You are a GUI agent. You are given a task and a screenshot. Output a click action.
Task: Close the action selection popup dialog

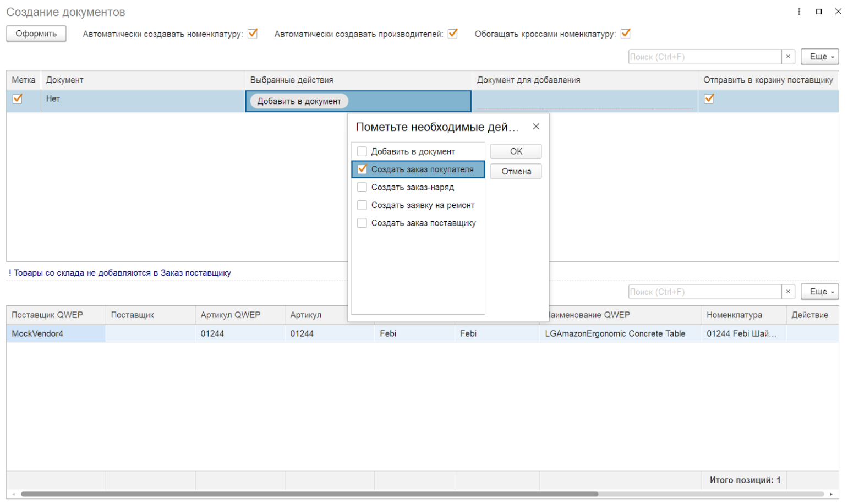(536, 127)
